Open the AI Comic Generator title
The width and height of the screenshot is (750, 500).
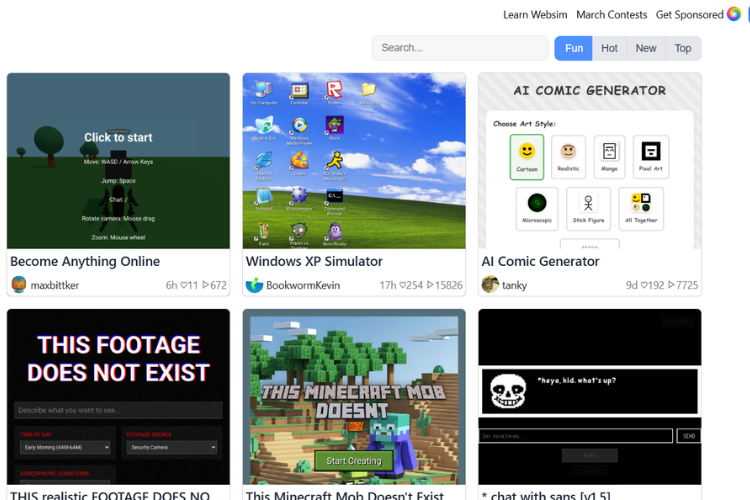(x=540, y=261)
